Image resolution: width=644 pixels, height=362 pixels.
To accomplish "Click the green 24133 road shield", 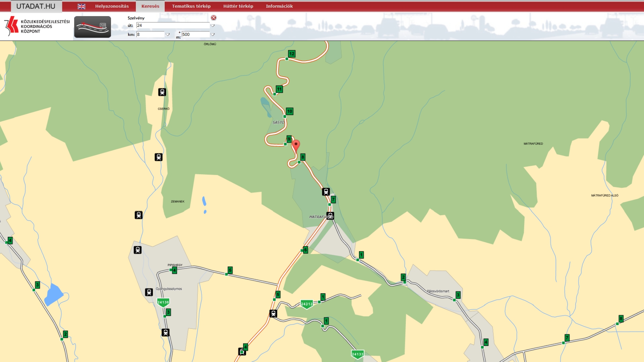I will coord(357,354).
